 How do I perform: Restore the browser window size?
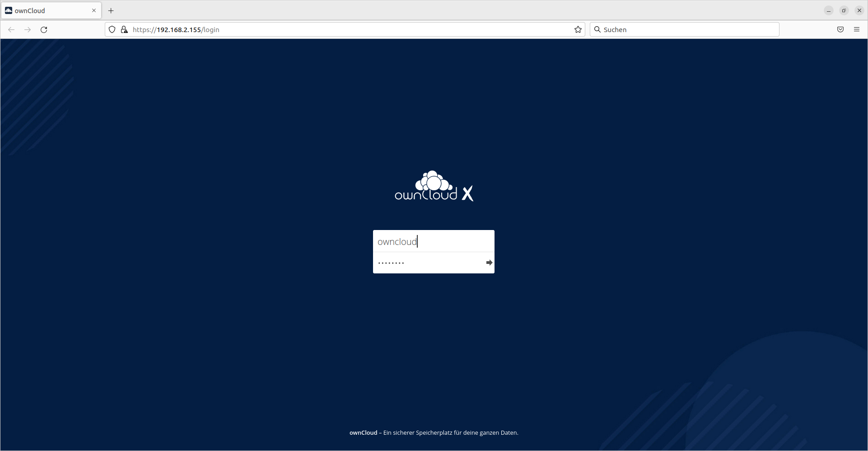[x=844, y=10]
